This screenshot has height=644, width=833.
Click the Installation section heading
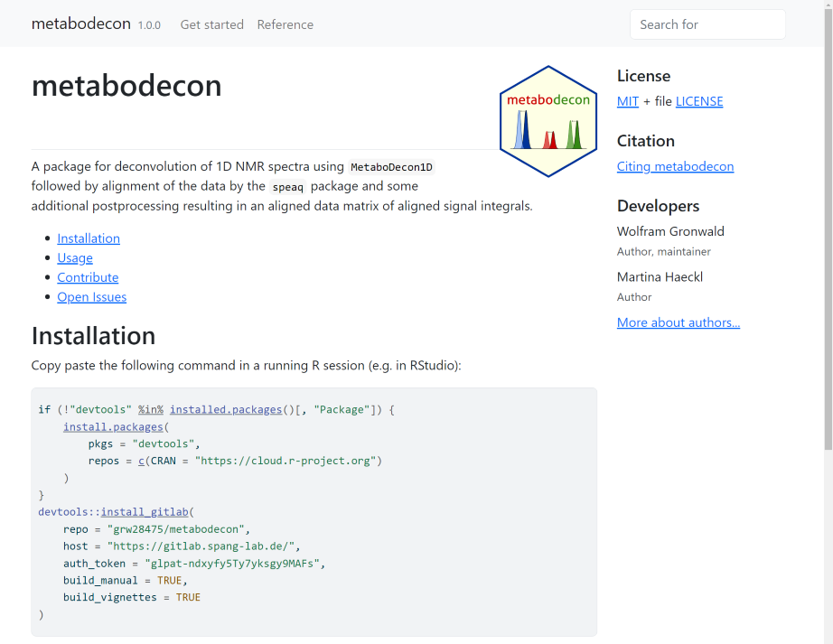tap(93, 336)
